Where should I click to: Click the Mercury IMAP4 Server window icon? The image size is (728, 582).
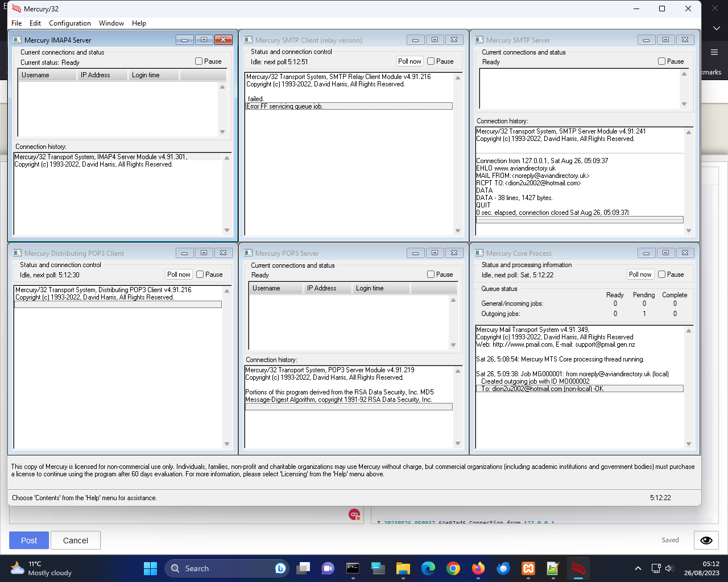(x=18, y=40)
